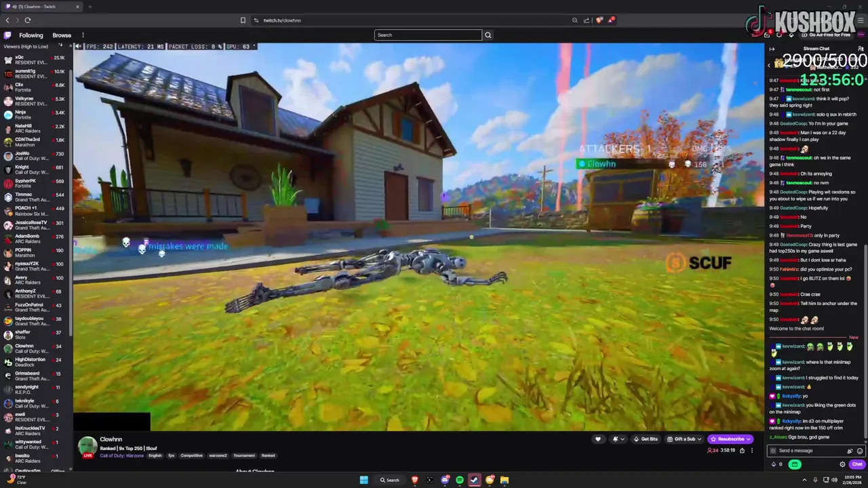The height and width of the screenshot is (488, 868).
Task: Click the Brave Rewards triangle icon
Action: [x=610, y=20]
